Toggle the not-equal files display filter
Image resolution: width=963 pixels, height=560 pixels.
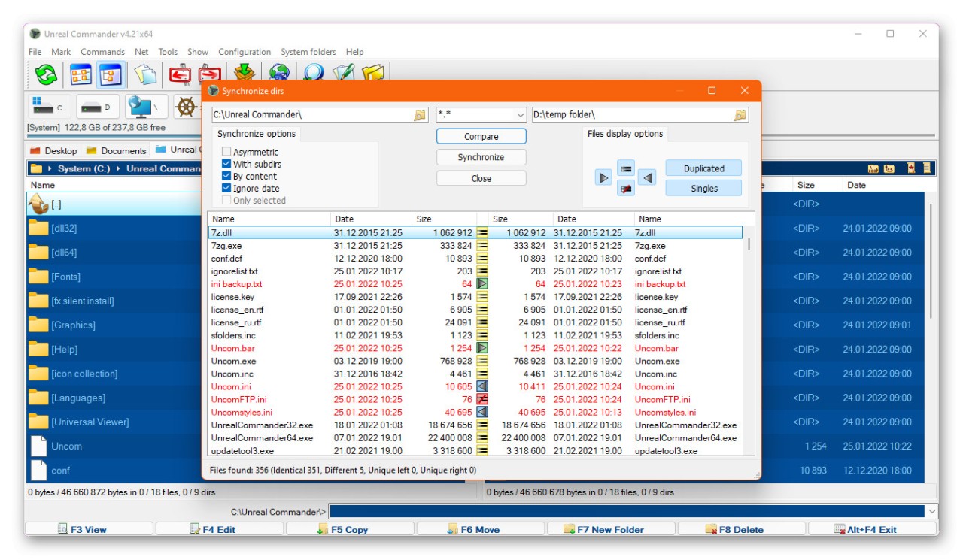tap(626, 189)
